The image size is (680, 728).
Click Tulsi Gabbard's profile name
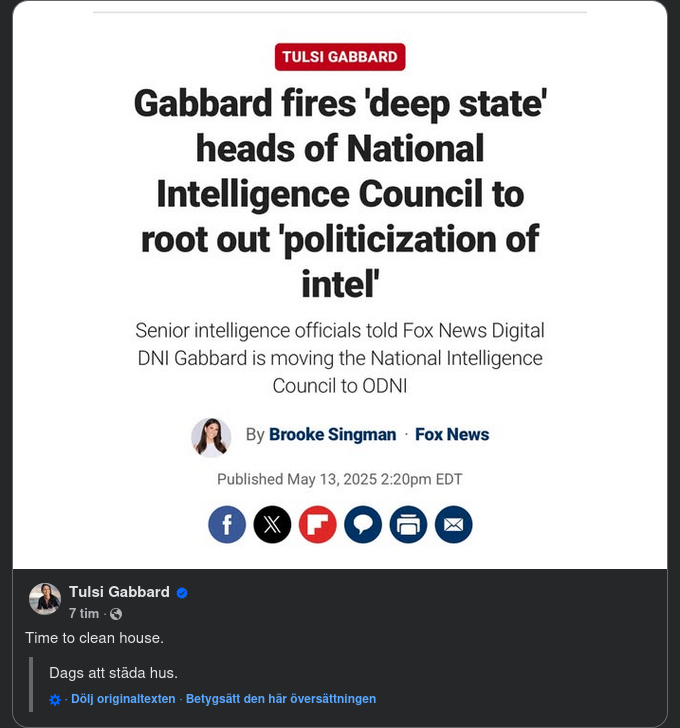[119, 592]
